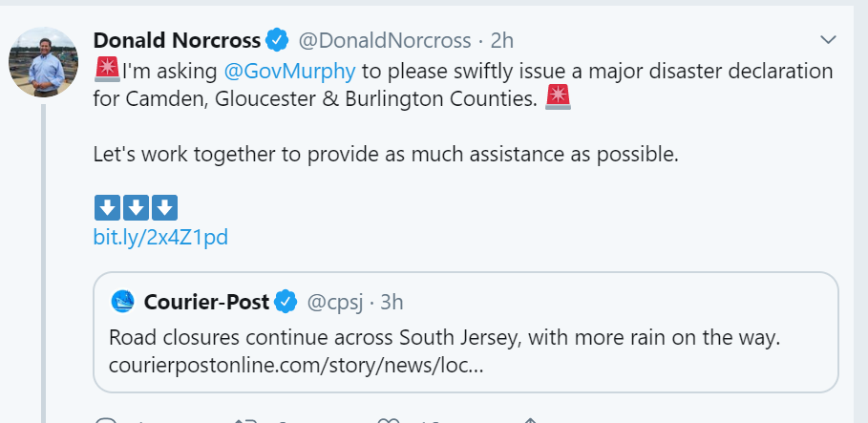Click the 2h tweet timestamp
Screen dimensions: 868x423
pos(502,40)
